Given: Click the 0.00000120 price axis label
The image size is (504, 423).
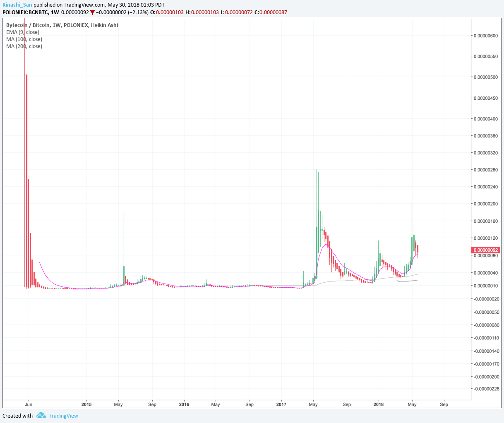Looking at the screenshot, I should pyautogui.click(x=486, y=238).
